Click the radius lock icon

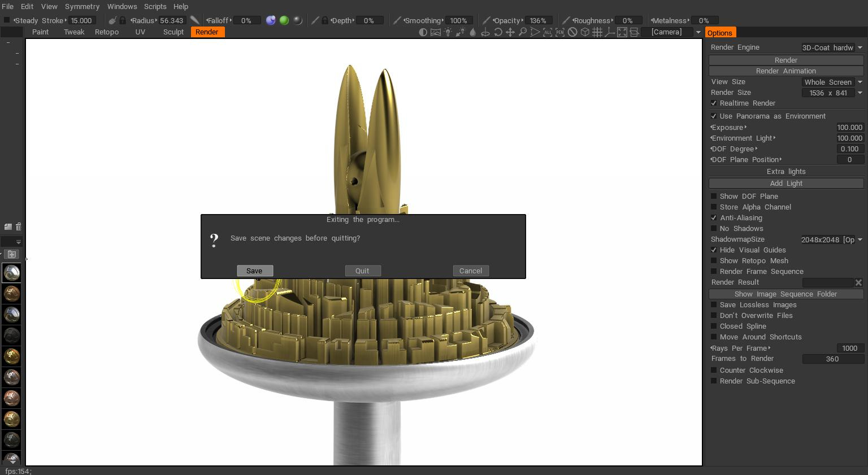[x=123, y=20]
